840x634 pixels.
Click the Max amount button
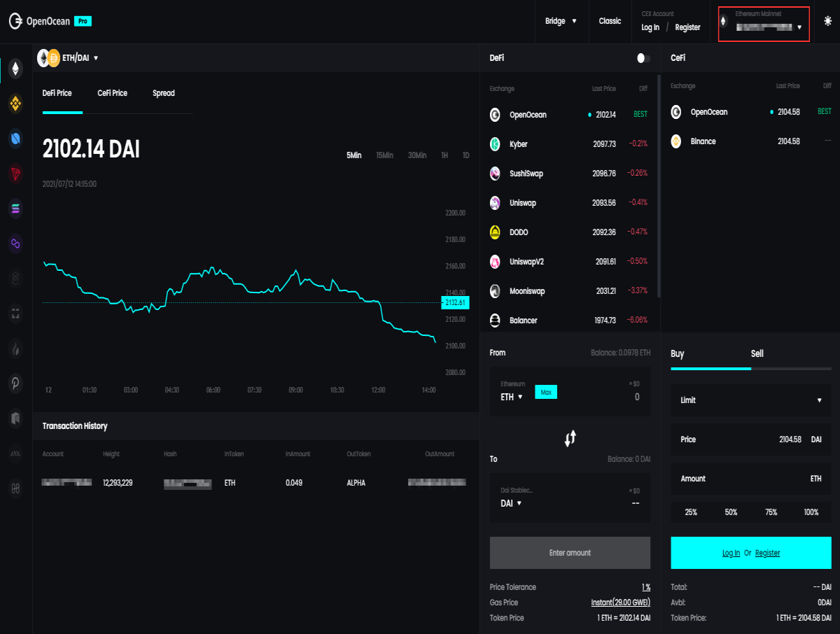[x=546, y=392]
